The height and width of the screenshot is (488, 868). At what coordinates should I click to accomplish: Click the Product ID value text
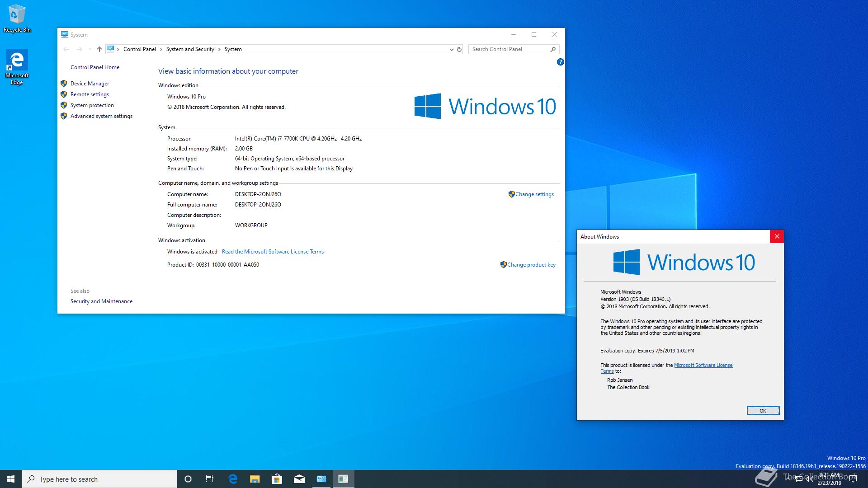tap(227, 265)
